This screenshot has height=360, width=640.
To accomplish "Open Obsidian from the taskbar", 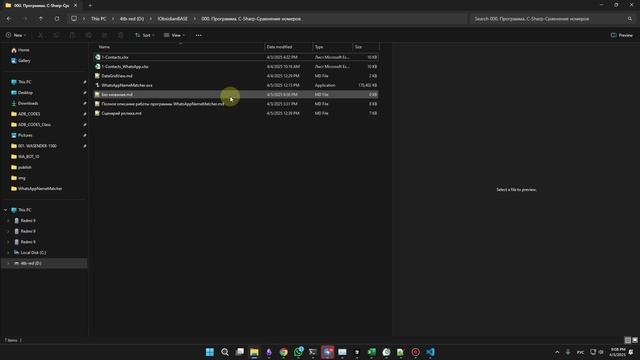I will [x=269, y=352].
